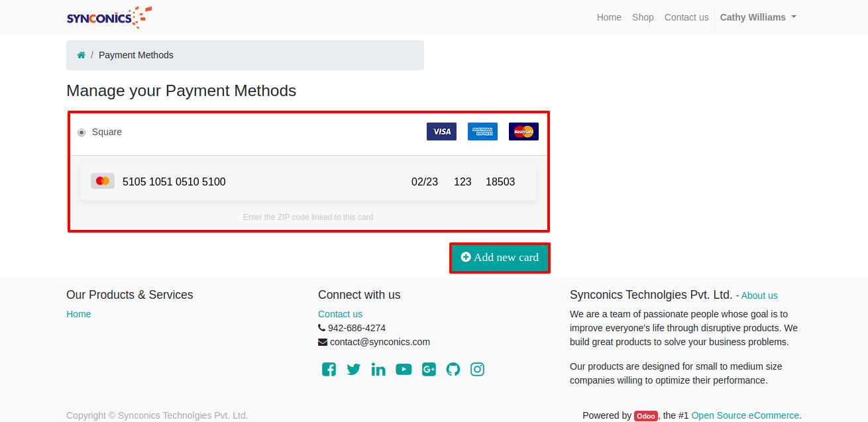
Task: Select the Square payment radio button
Action: (x=81, y=132)
